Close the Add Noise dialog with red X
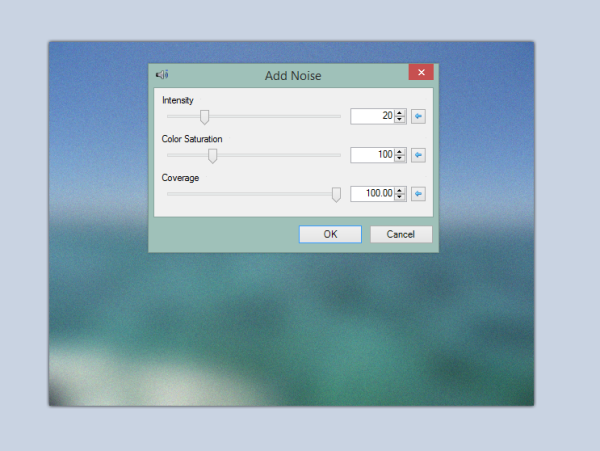Viewport: 600px width, 451px height. [x=421, y=72]
